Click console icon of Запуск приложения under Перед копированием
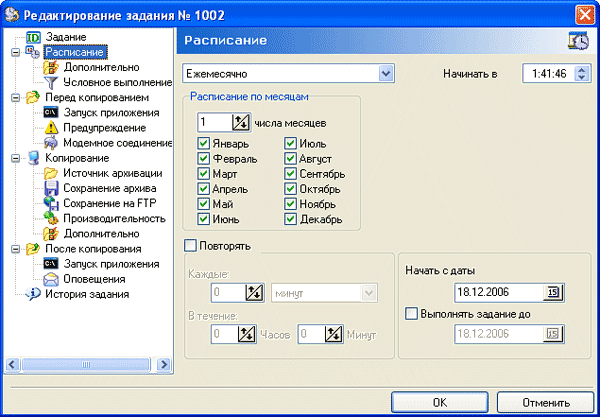The image size is (600, 417). point(51,113)
